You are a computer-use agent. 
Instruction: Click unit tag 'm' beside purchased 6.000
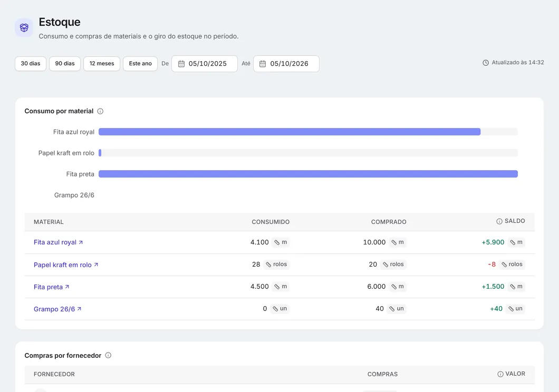[398, 286]
